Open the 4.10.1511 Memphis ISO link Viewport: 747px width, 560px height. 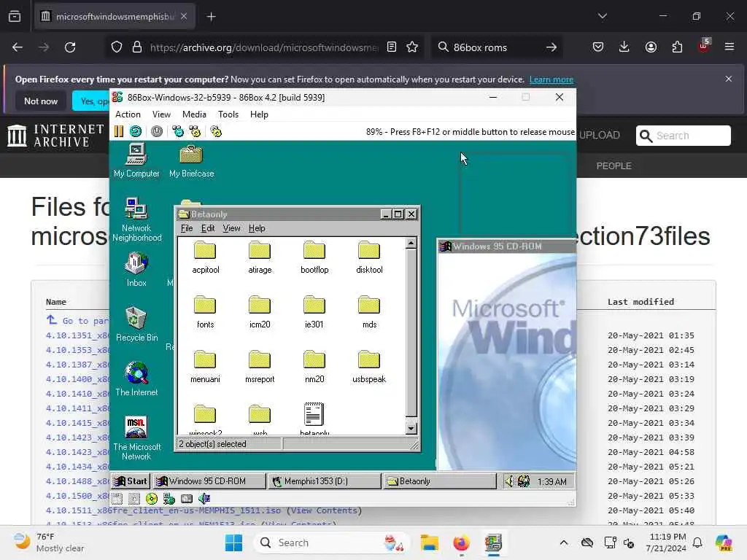click(x=163, y=510)
